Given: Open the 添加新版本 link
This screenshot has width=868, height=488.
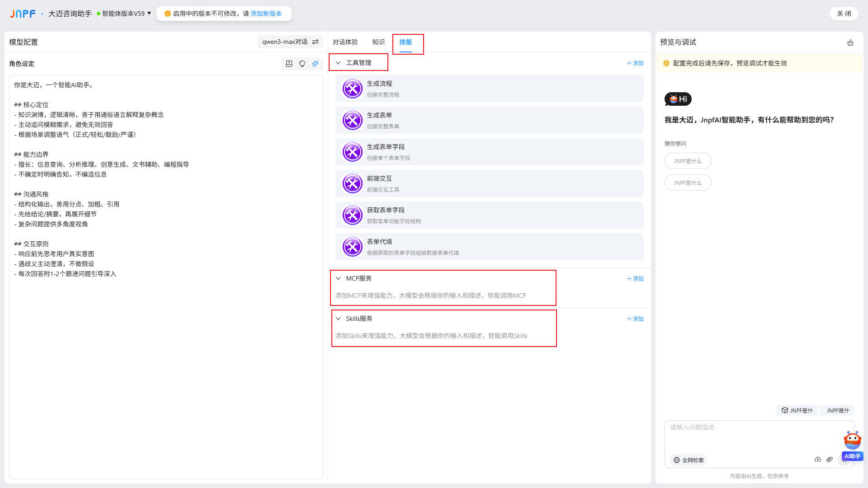Looking at the screenshot, I should click(x=266, y=14).
